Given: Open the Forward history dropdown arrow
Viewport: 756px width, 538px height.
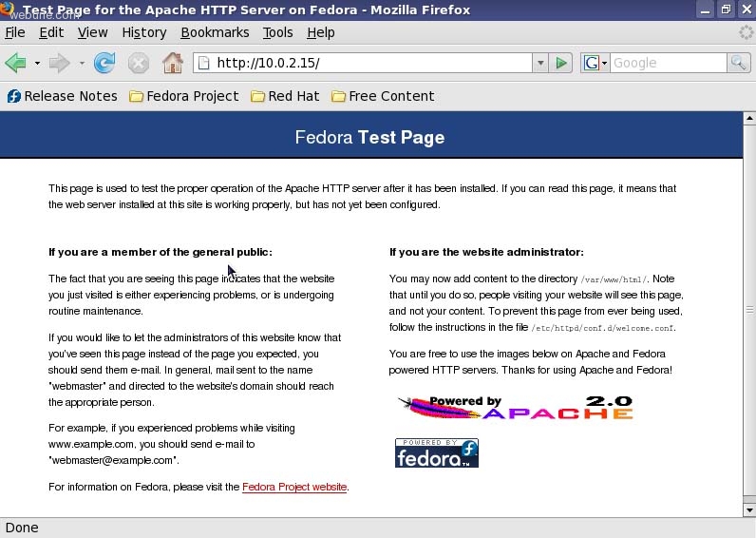Looking at the screenshot, I should pyautogui.click(x=82, y=63).
